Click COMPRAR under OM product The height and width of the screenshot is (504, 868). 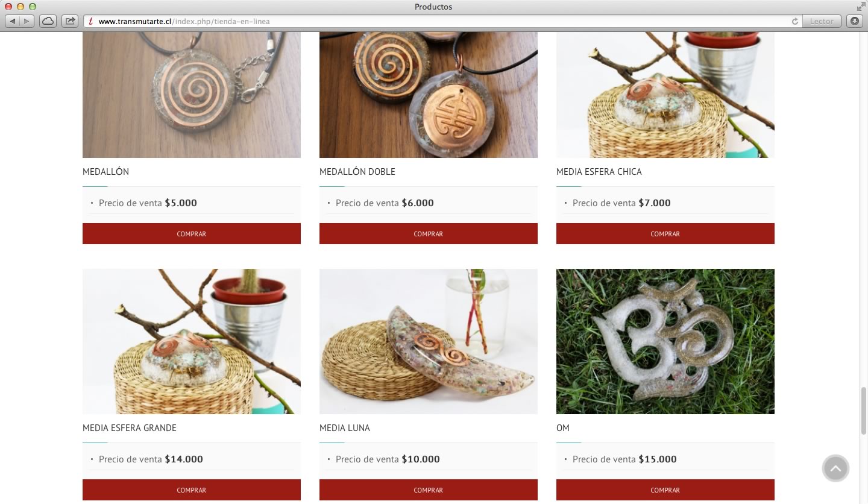tap(665, 490)
